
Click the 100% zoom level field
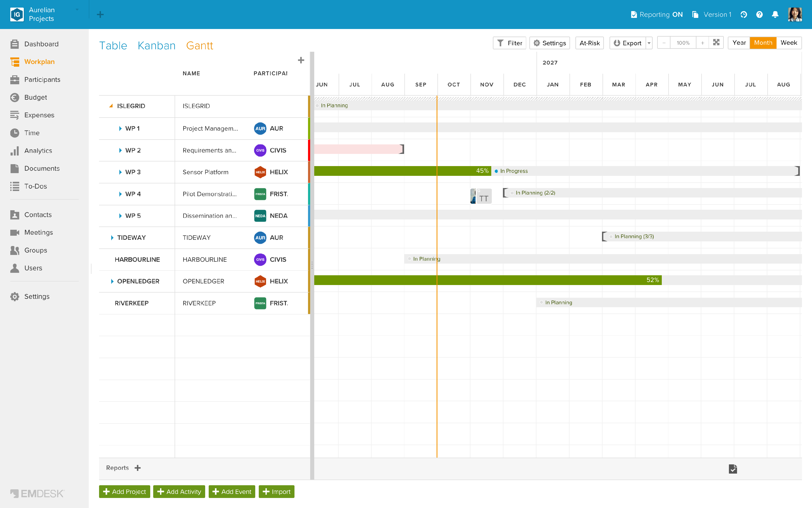(683, 43)
